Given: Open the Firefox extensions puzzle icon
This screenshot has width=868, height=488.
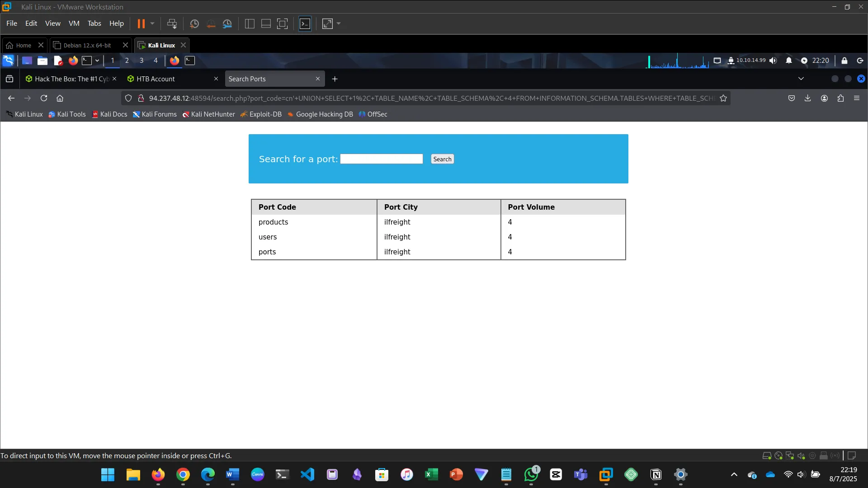Looking at the screenshot, I should tap(840, 98).
